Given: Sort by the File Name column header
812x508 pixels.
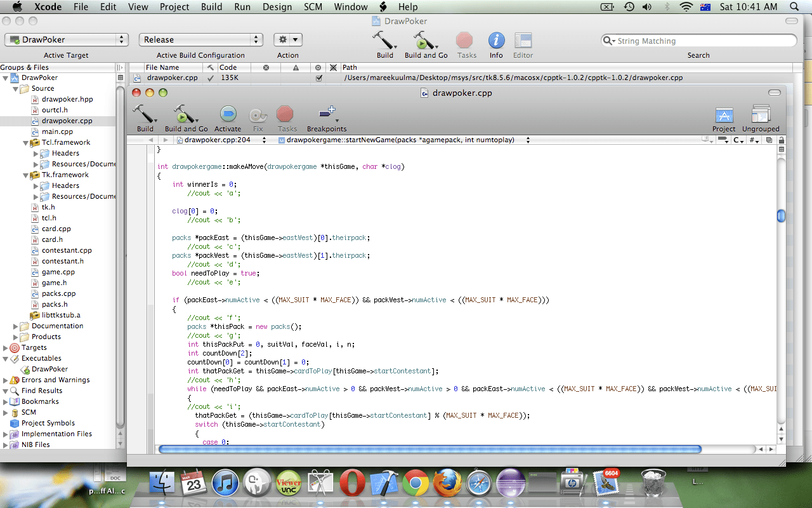Looking at the screenshot, I should coord(173,67).
